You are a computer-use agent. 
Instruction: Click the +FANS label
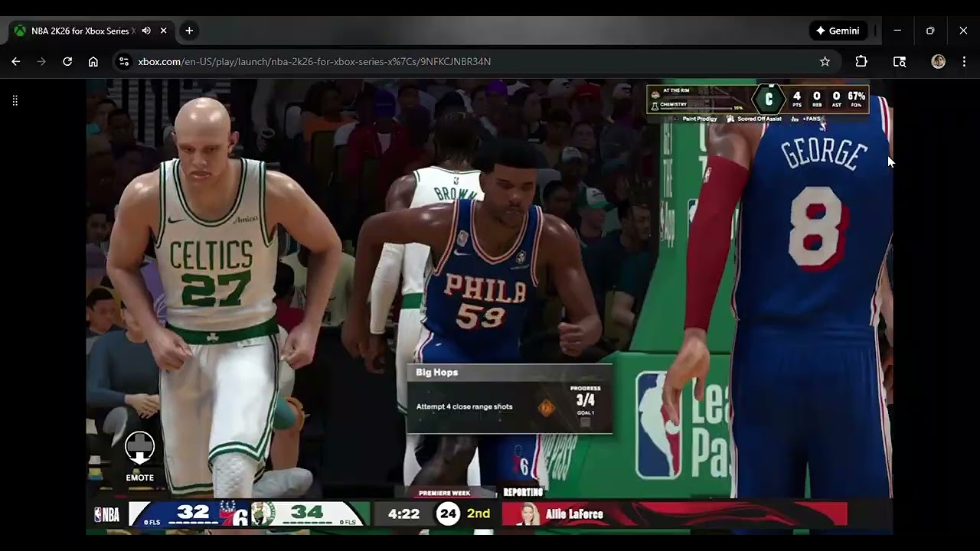tap(811, 119)
